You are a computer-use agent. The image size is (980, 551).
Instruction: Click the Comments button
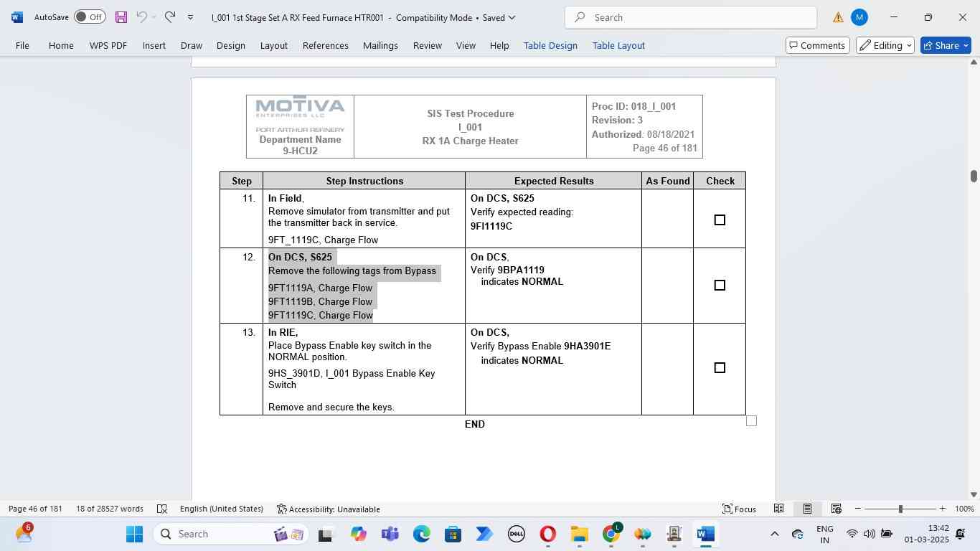[818, 45]
